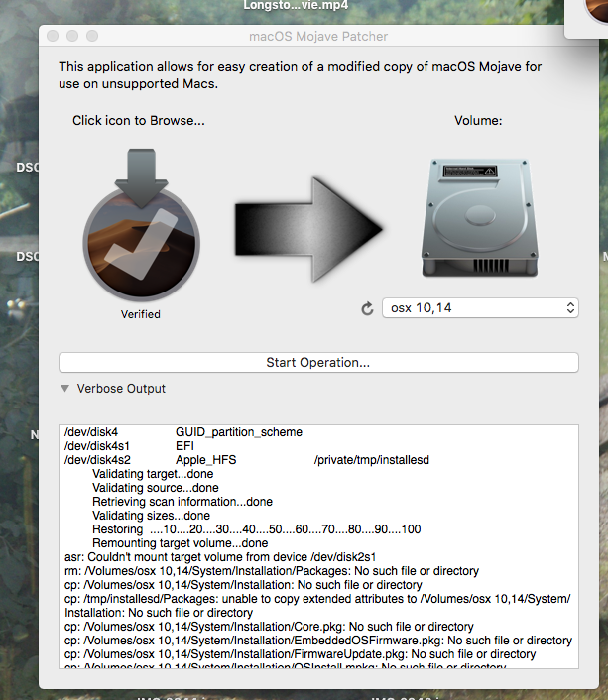Select the '/dev/disk4 GUID_partition_scheme' line
This screenshot has height=700, width=608.
(x=183, y=432)
